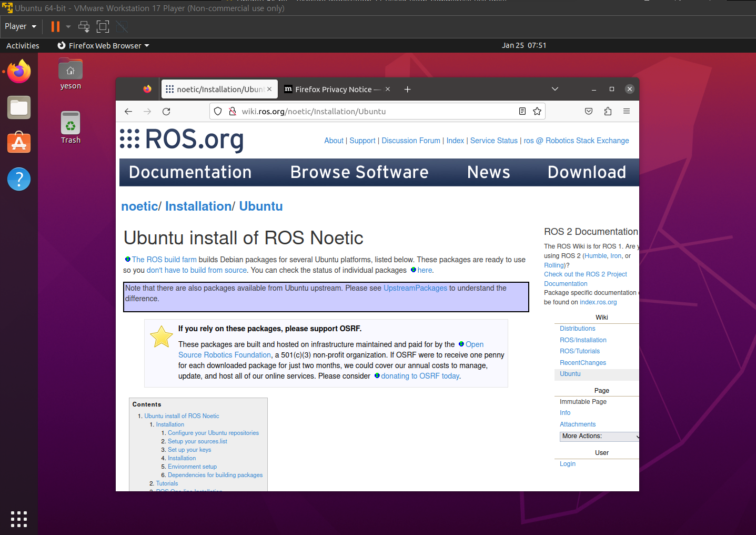
Task: Open RecentChanges in the Wiki sidebar
Action: pos(583,363)
